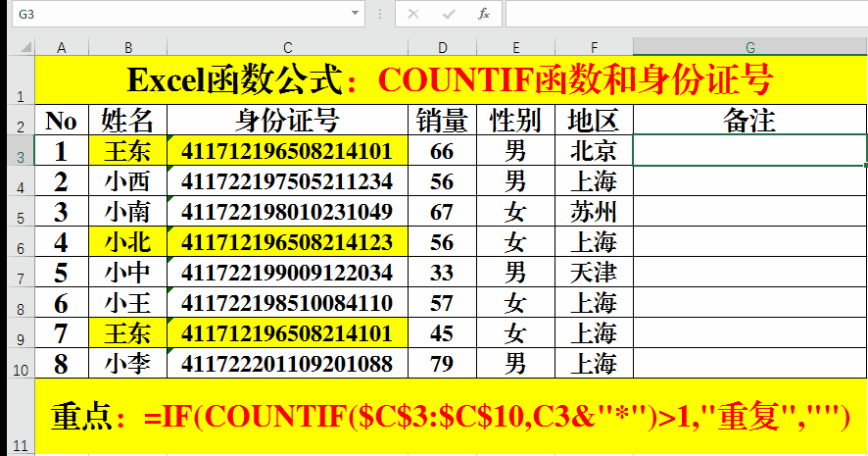
Task: Click ID cell 411722198010231049
Action: click(x=287, y=211)
